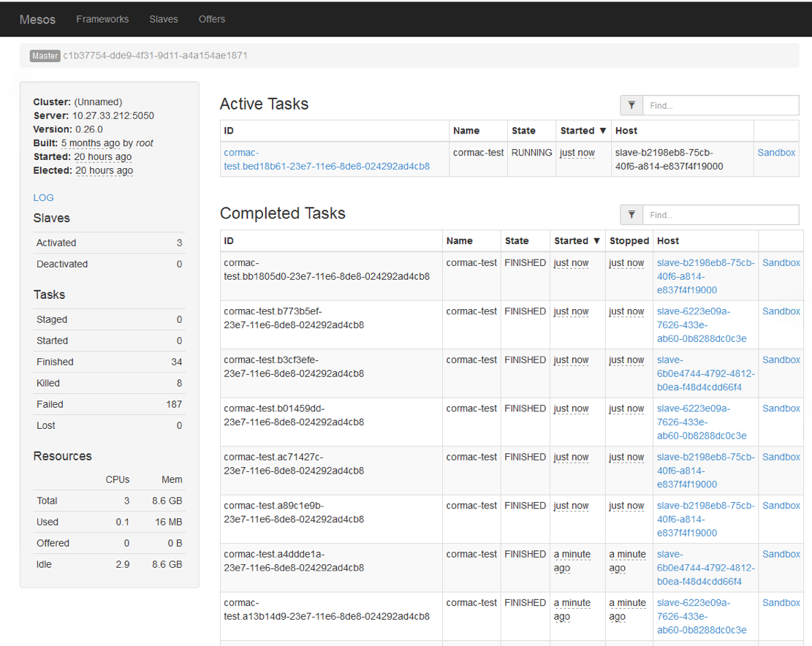Open the Frameworks page in navbar
Viewport: 812px width, 646px height.
click(102, 19)
